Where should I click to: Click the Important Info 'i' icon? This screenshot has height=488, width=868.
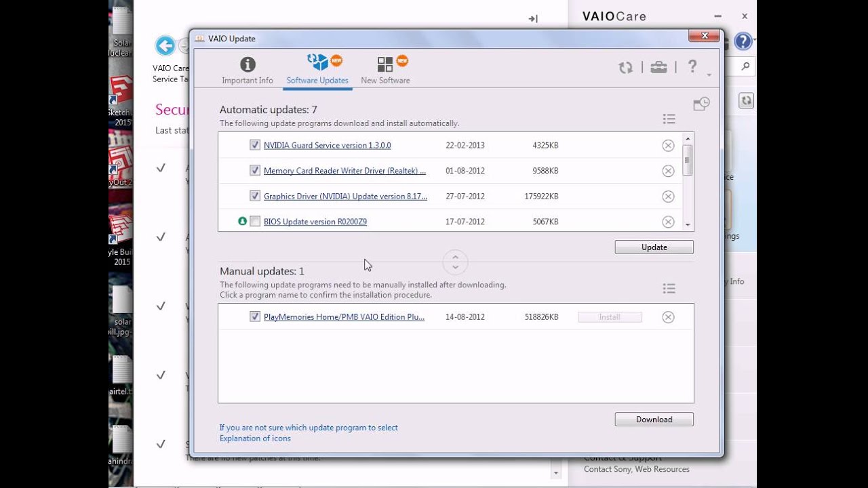[248, 64]
